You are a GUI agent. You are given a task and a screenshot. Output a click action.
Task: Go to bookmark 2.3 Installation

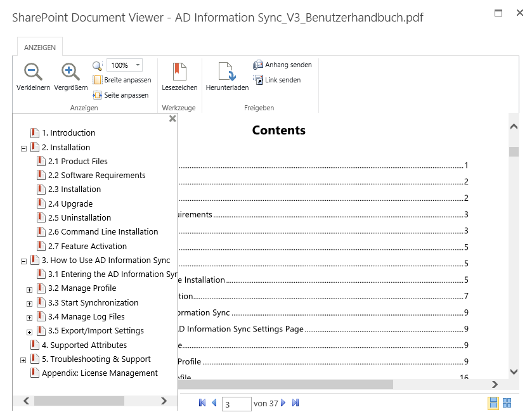click(74, 190)
